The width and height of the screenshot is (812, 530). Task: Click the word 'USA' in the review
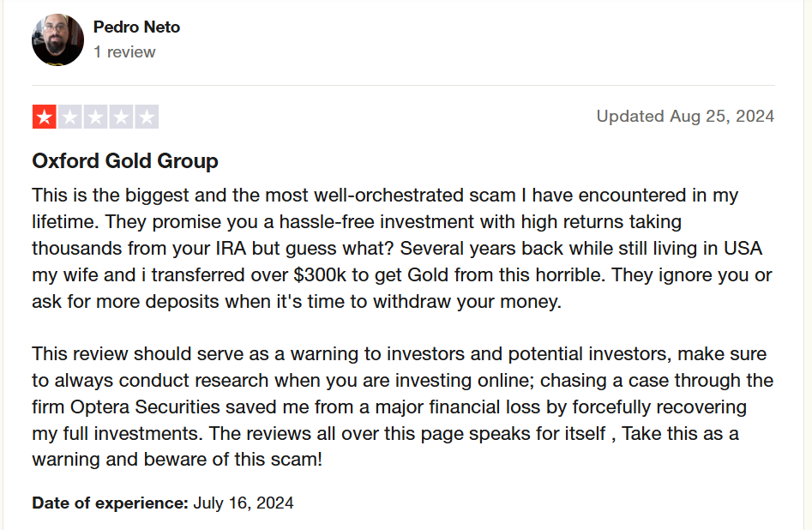743,248
